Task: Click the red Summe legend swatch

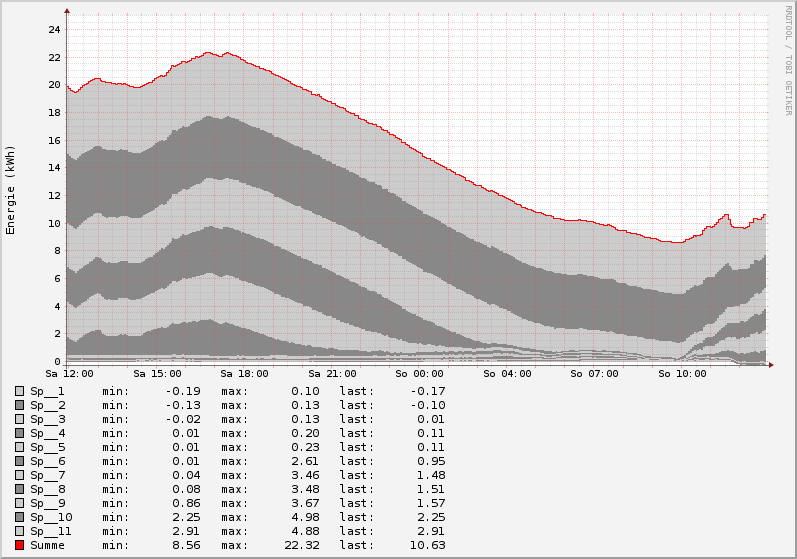Action: point(20,545)
